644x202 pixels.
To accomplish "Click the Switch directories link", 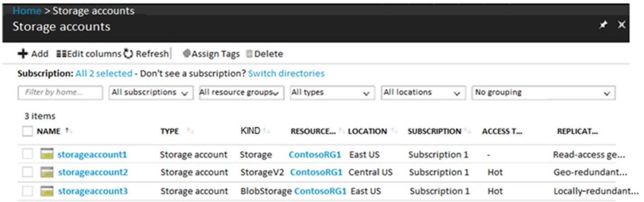I will [286, 73].
